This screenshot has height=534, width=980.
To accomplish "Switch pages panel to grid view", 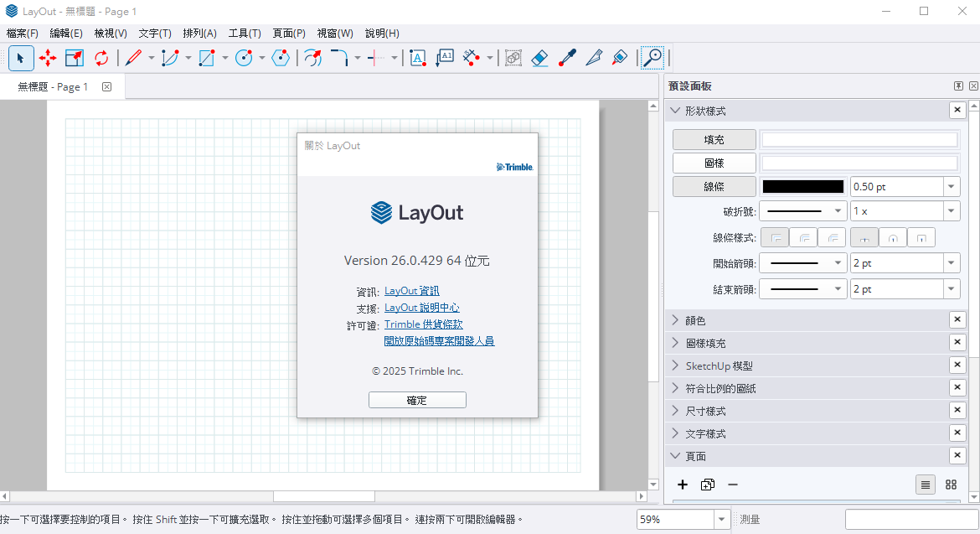I will [x=951, y=485].
